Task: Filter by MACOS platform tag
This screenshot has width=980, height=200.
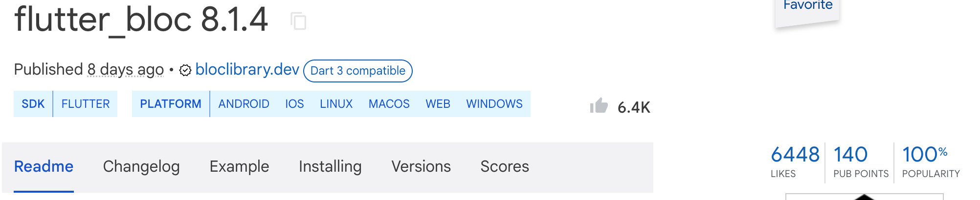Action: tap(389, 104)
